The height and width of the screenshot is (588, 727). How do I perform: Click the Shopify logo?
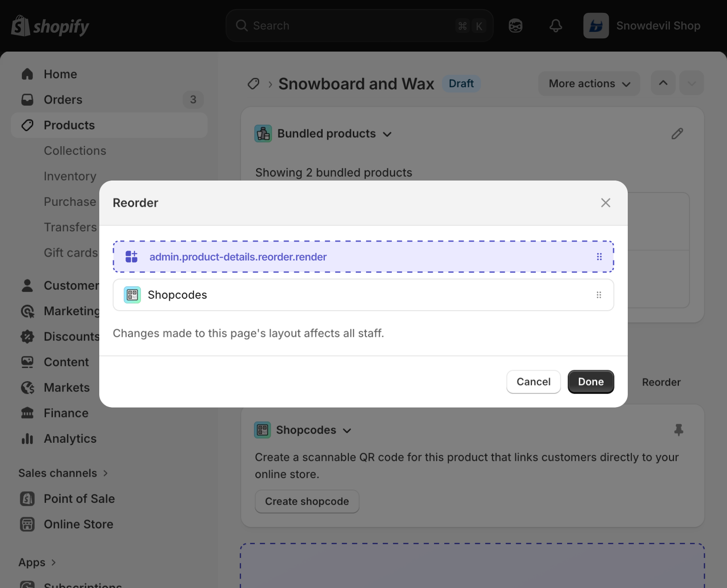point(50,26)
